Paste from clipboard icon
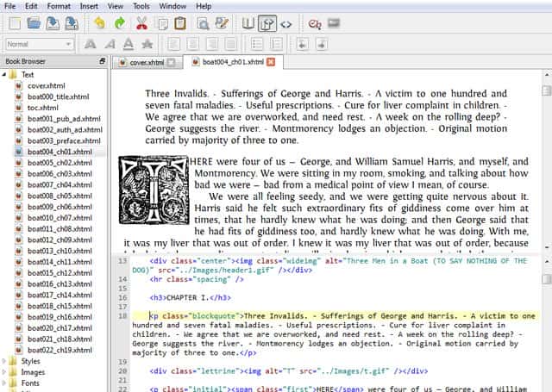This screenshot has width=552, height=392. click(x=180, y=23)
